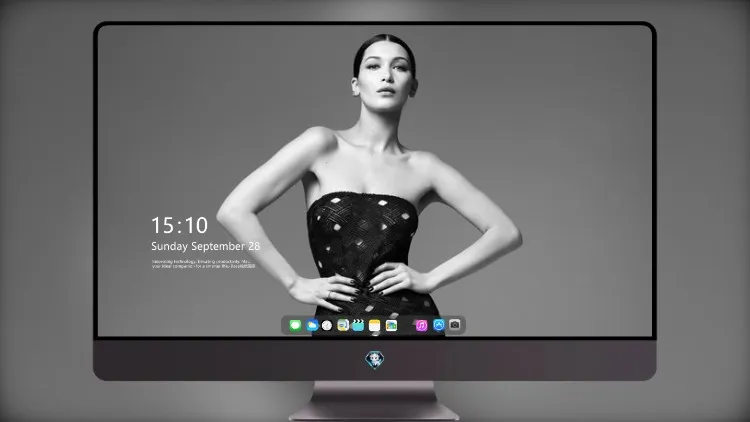
Task: Click the logo badge on monitor chin
Action: [375, 360]
